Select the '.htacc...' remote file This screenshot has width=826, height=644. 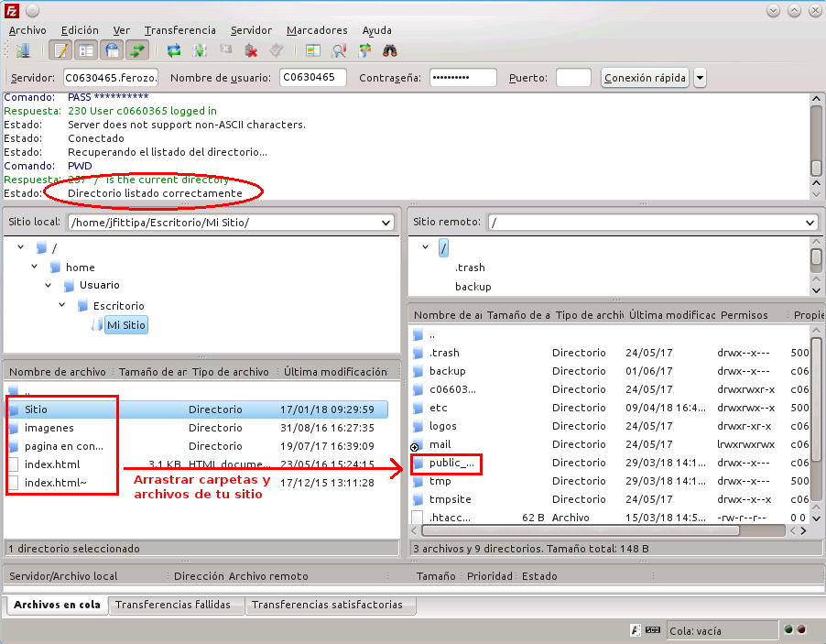[x=611, y=518]
